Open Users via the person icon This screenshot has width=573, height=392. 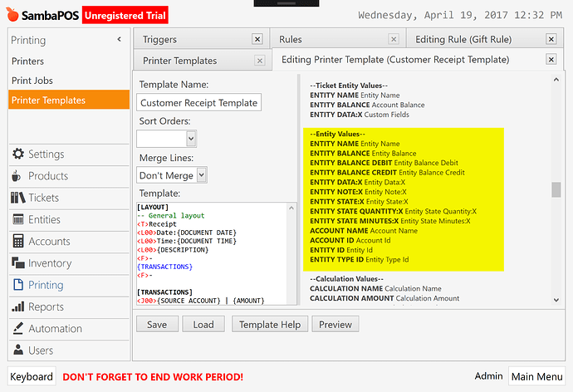(18, 350)
